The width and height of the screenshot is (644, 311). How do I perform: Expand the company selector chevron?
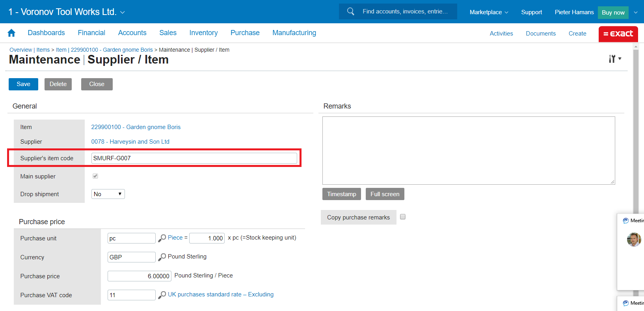(123, 13)
